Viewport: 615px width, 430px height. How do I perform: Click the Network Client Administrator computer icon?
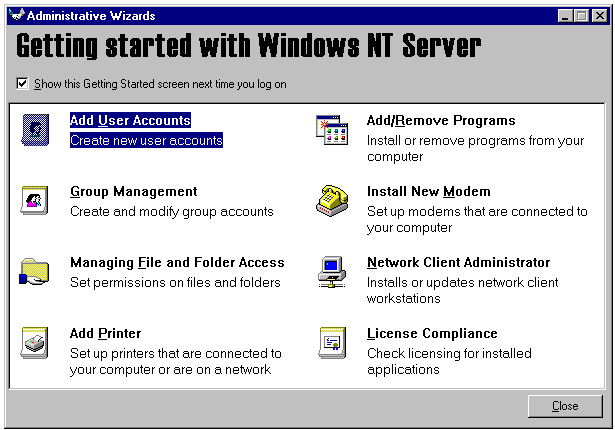click(x=332, y=271)
